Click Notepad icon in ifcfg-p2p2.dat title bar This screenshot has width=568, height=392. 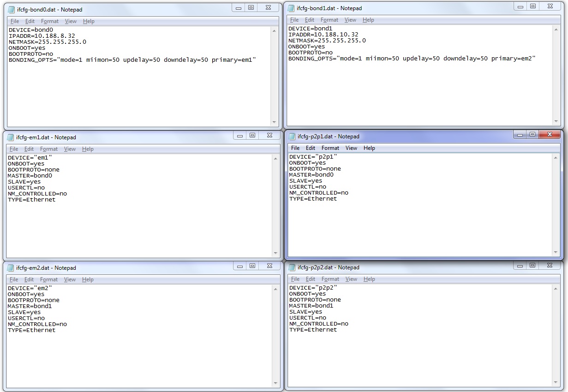(292, 267)
